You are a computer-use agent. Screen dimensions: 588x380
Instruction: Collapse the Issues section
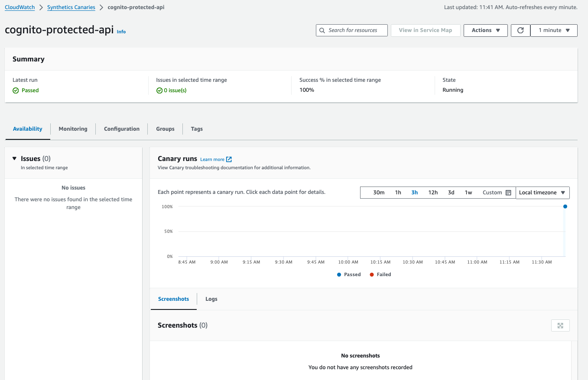pyautogui.click(x=14, y=158)
